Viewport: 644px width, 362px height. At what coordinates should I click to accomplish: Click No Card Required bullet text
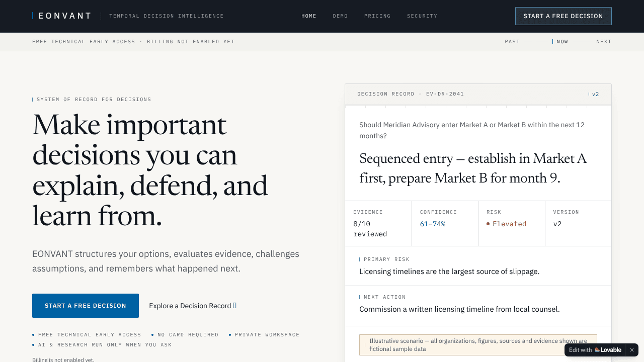click(x=188, y=335)
